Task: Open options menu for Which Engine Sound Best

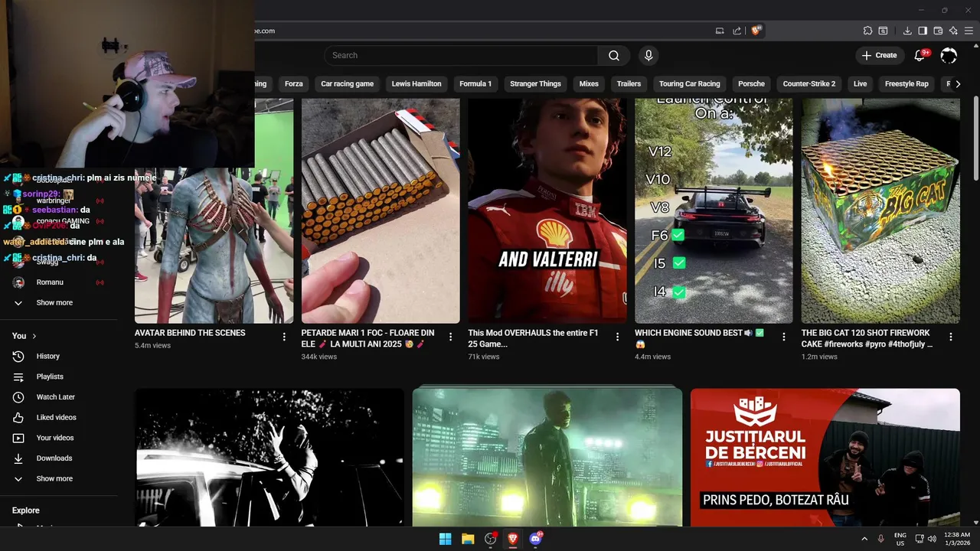Action: click(x=784, y=337)
